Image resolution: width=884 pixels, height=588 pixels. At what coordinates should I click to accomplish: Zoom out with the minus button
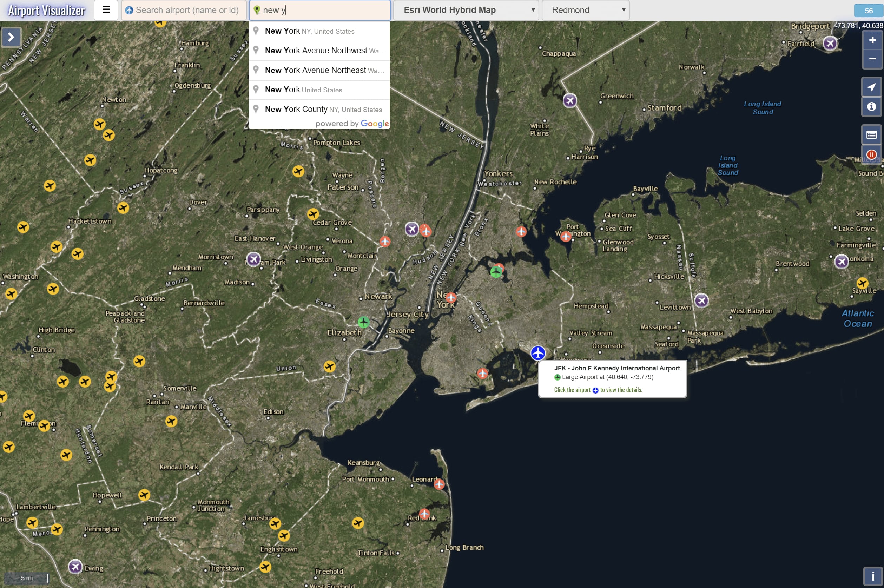[x=872, y=59]
